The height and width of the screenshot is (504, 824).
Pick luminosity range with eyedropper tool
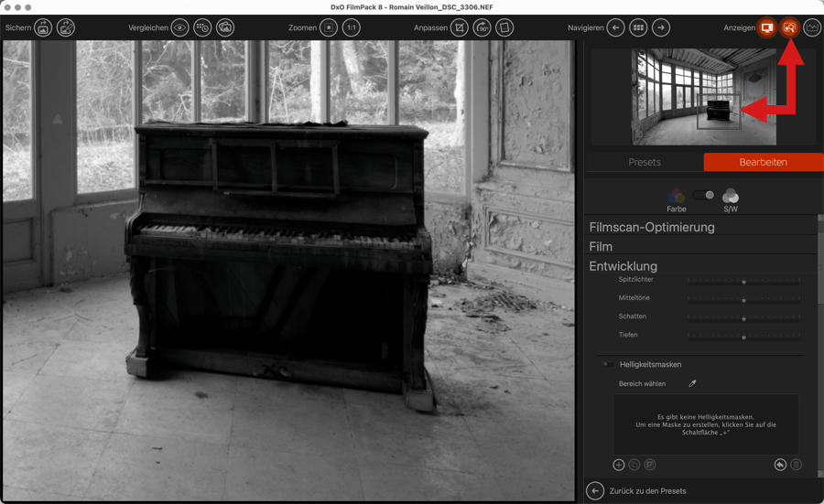(x=692, y=384)
